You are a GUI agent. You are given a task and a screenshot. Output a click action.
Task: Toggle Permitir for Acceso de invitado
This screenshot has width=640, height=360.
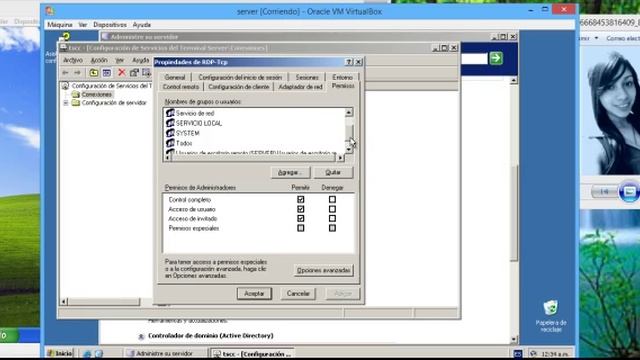coord(301,218)
